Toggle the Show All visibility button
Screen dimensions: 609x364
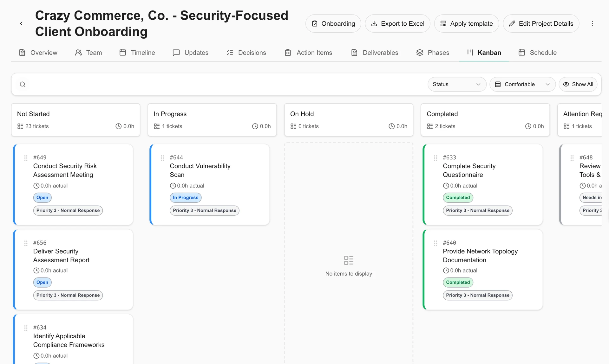coord(578,84)
